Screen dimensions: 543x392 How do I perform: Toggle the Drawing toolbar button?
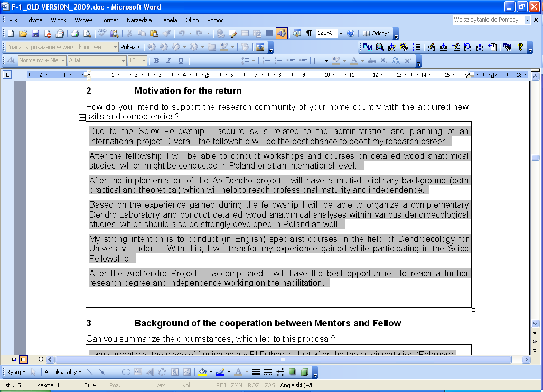click(x=282, y=33)
